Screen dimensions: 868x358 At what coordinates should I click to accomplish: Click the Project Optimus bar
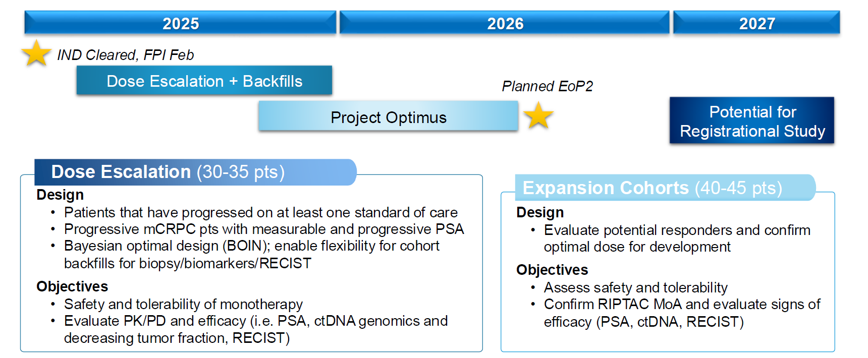tap(388, 117)
